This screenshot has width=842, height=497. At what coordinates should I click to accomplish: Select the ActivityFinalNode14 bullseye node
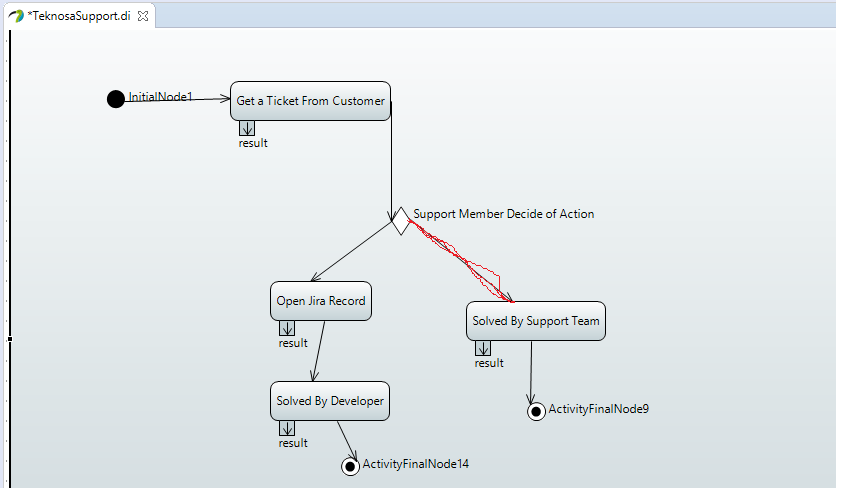coord(350,466)
